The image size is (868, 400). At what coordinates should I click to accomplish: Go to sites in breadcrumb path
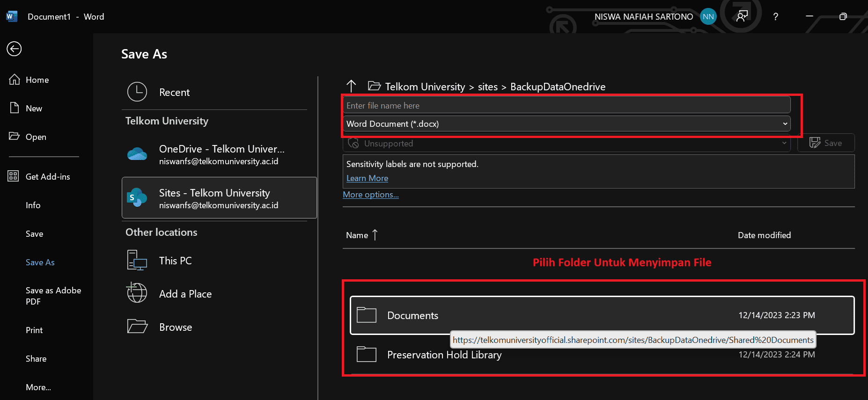(x=488, y=87)
